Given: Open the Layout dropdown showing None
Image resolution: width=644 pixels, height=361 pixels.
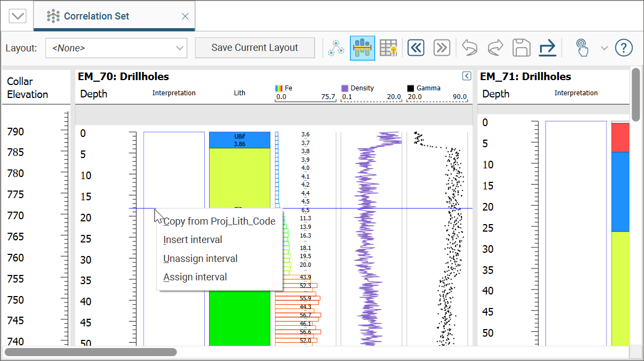Looking at the screenshot, I should [116, 48].
